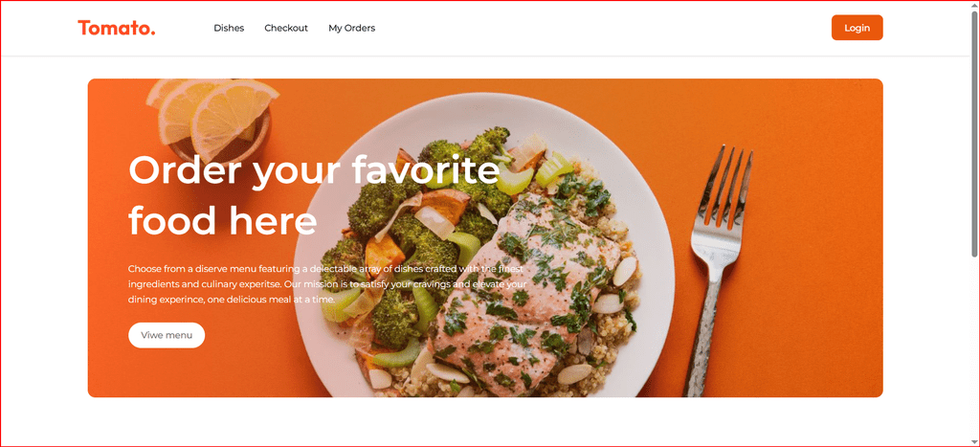Click the blank area below the hero banner

point(485,421)
